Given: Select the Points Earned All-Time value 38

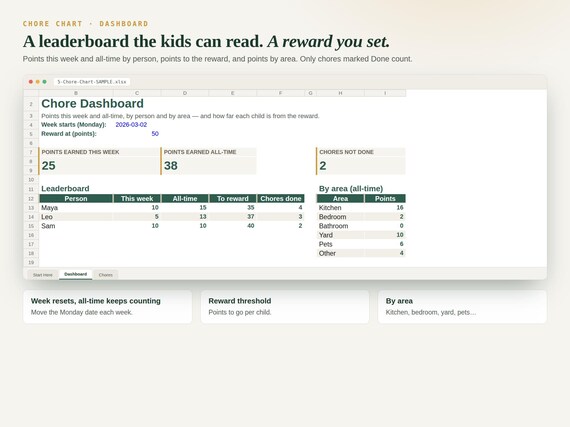Looking at the screenshot, I should coord(170,166).
